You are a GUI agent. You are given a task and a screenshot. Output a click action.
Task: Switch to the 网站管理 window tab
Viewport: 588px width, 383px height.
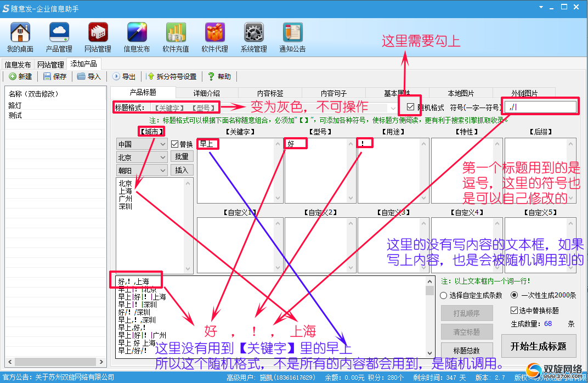tap(50, 65)
